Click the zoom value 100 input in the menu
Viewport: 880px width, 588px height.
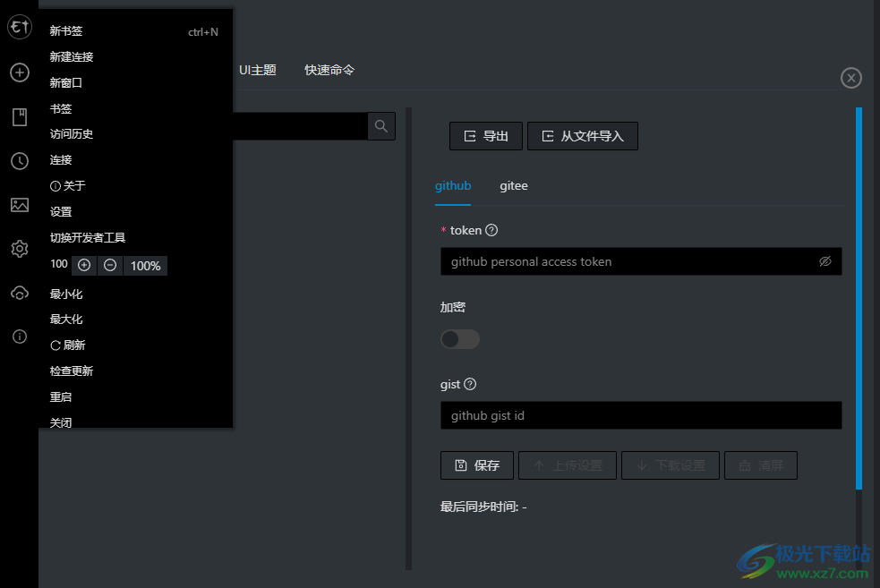pyautogui.click(x=59, y=264)
